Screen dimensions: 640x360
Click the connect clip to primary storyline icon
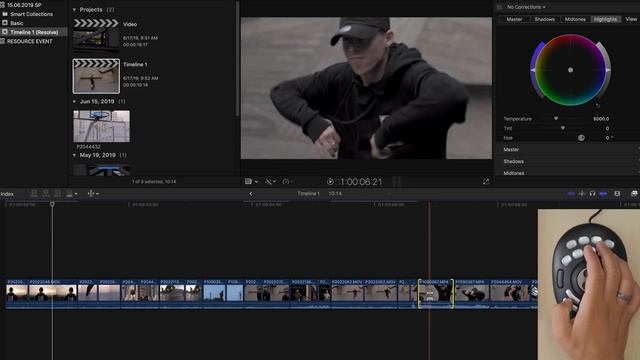[x=34, y=193]
